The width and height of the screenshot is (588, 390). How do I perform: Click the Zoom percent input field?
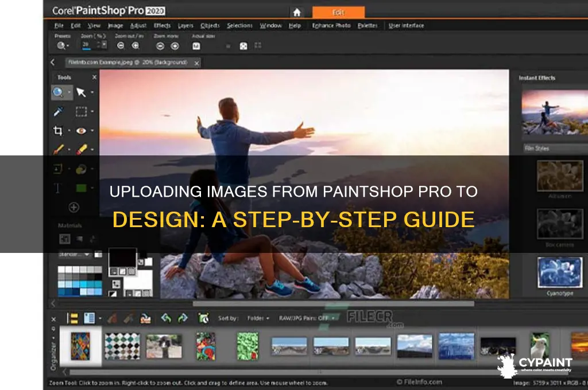pyautogui.click(x=88, y=45)
